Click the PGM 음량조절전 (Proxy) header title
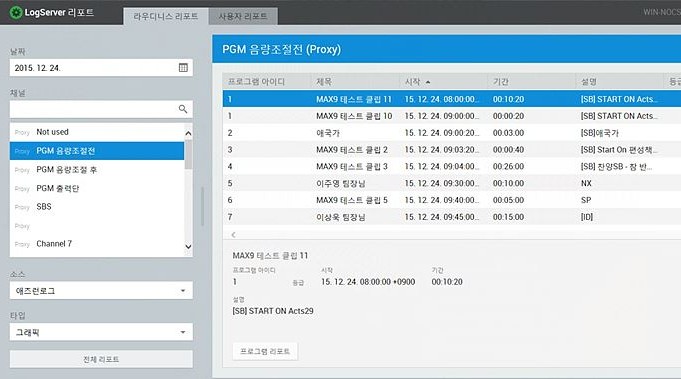681x379 pixels. click(x=281, y=49)
